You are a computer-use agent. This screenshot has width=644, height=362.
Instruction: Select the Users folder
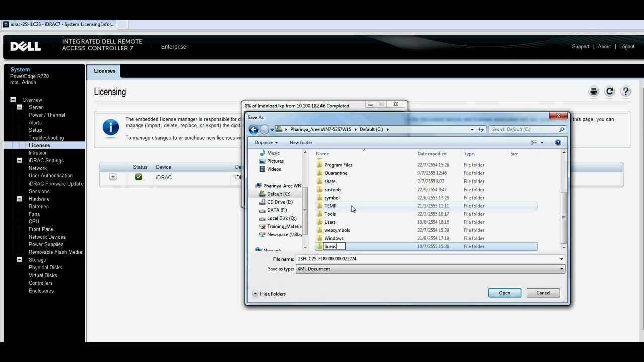pyautogui.click(x=330, y=222)
